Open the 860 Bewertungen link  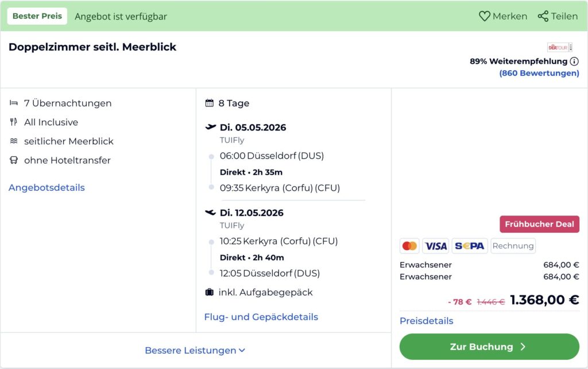pyautogui.click(x=539, y=73)
